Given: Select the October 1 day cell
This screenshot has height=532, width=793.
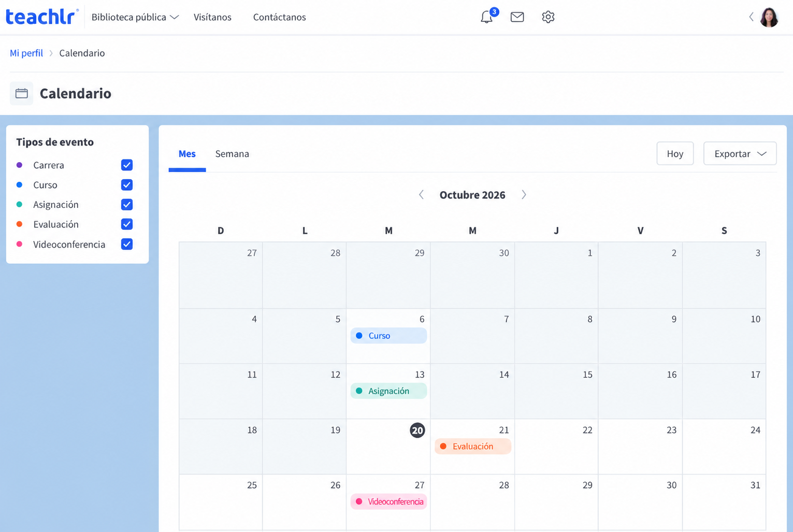Looking at the screenshot, I should (556, 275).
